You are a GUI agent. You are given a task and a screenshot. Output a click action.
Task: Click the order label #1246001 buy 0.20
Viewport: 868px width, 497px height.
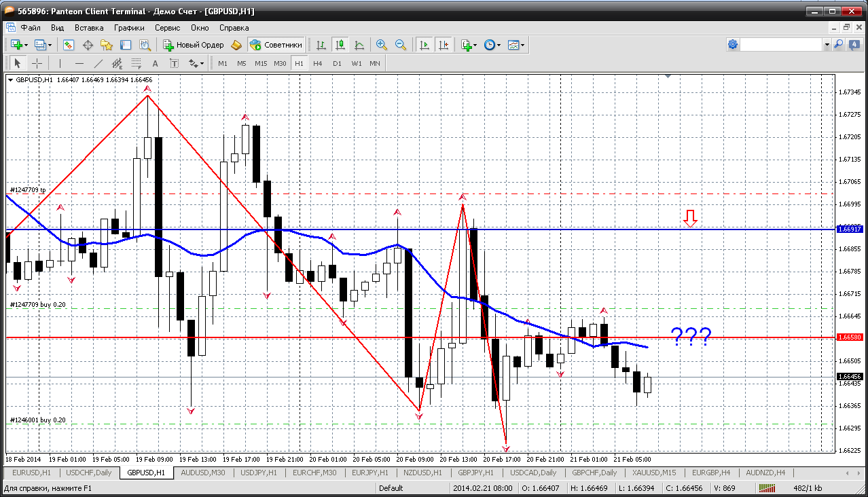[38, 420]
